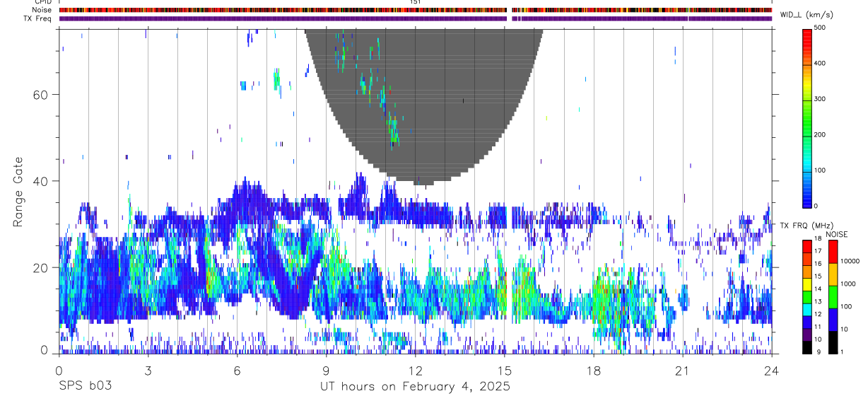Click the 'Noise' strip label at top left

[x=42, y=10]
